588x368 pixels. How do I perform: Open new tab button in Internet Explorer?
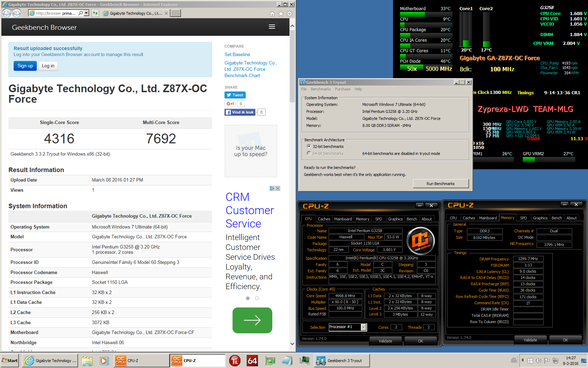pos(175,13)
